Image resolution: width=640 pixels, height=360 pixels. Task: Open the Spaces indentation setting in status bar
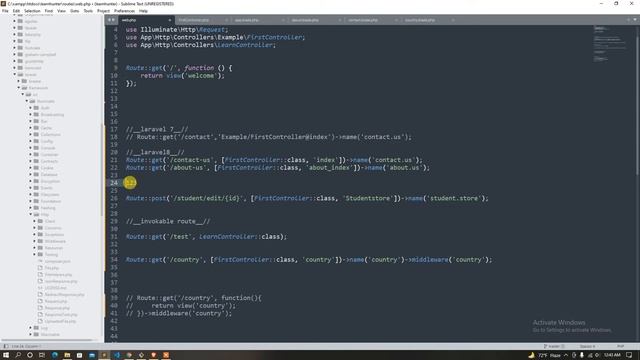tap(587, 346)
